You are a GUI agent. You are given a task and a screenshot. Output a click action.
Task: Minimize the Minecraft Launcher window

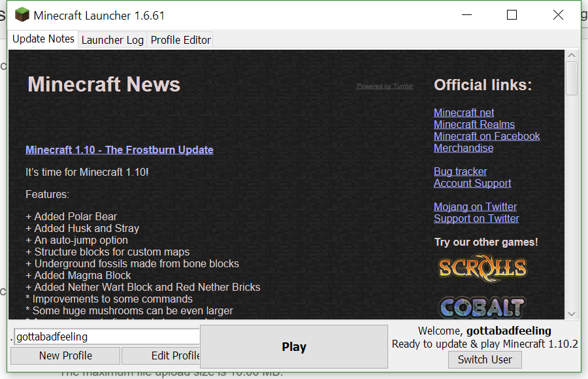[x=466, y=15]
